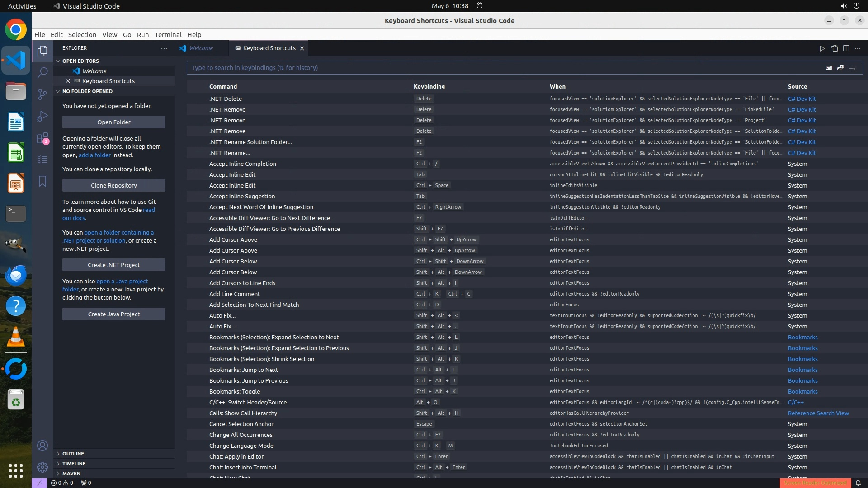
Task: Focus the keybindings search field
Action: pyautogui.click(x=497, y=68)
